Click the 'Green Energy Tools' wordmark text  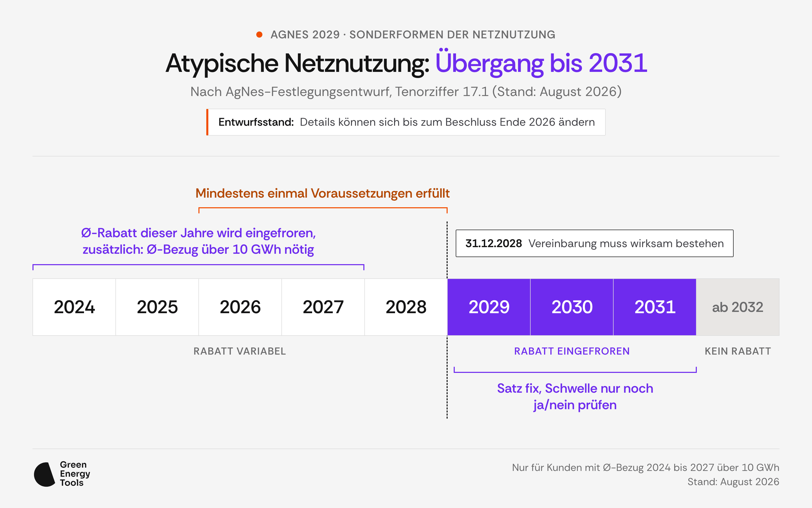coord(75,474)
